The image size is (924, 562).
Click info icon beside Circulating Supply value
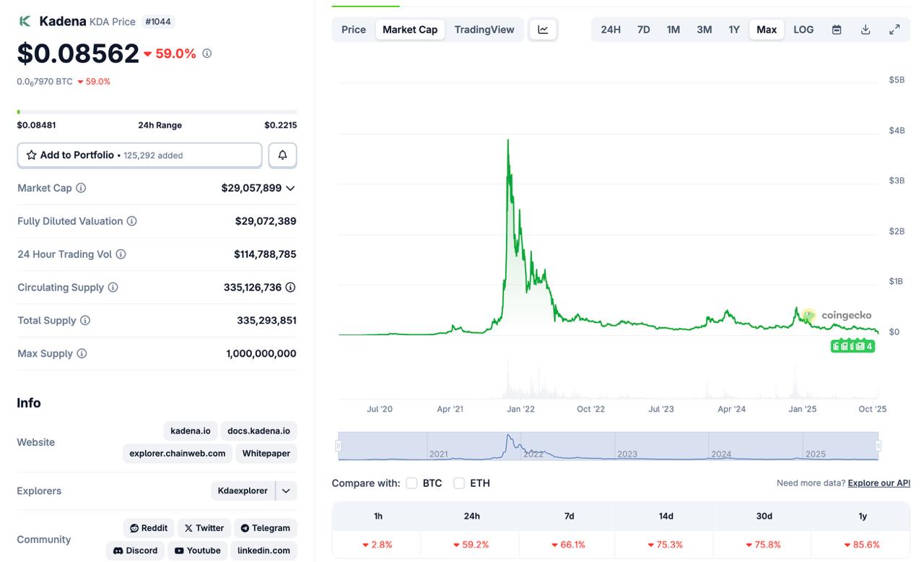tap(290, 288)
